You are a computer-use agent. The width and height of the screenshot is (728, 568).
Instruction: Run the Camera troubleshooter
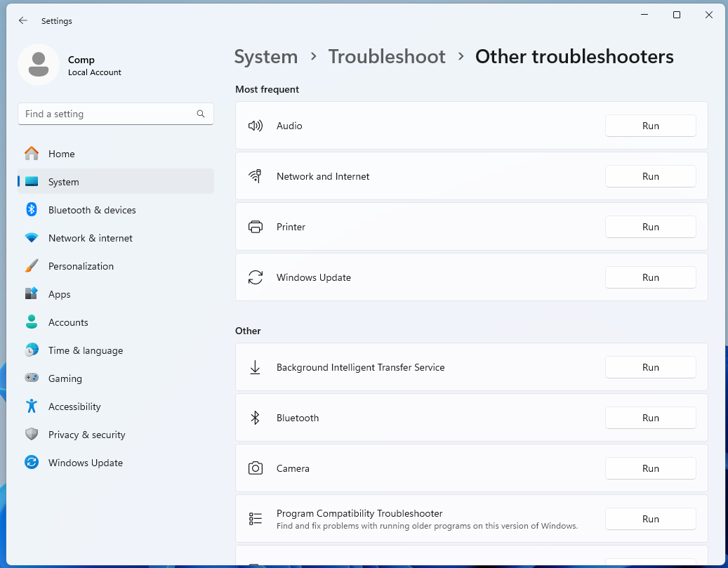pyautogui.click(x=651, y=468)
